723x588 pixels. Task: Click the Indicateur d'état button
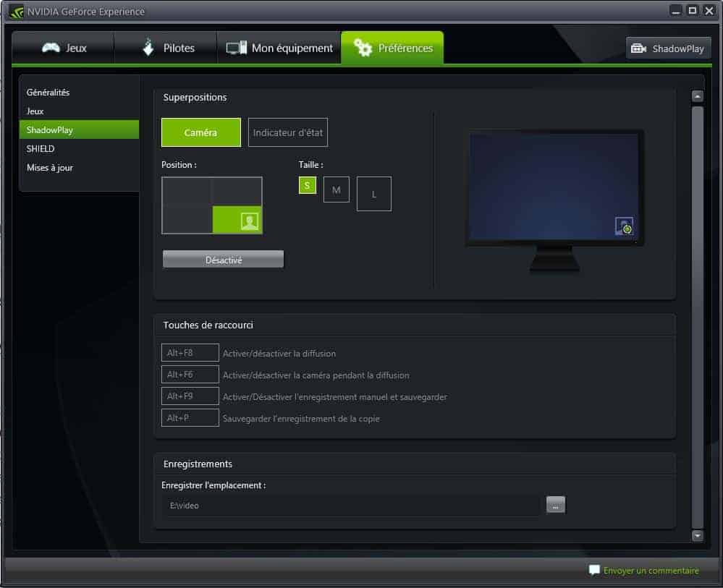287,133
